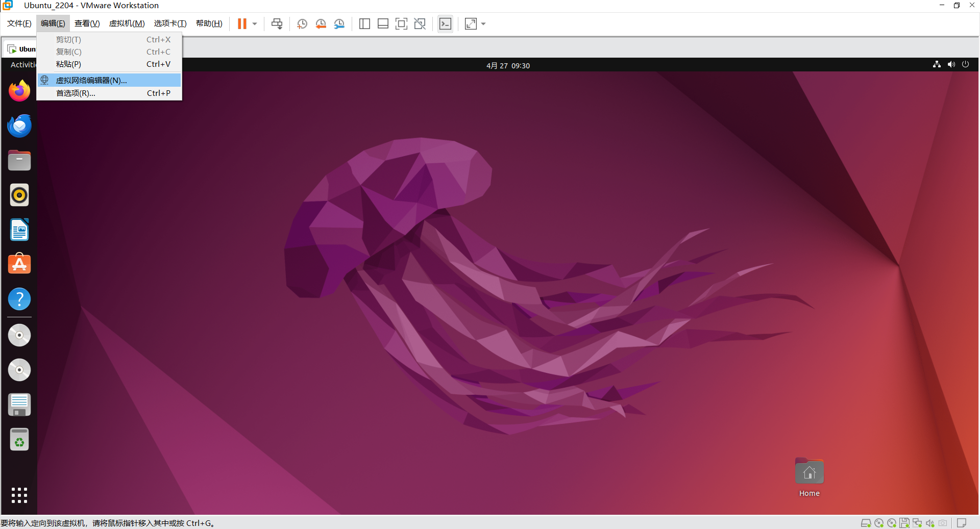
Task: Click the stretch guest display icon
Action: click(x=471, y=24)
